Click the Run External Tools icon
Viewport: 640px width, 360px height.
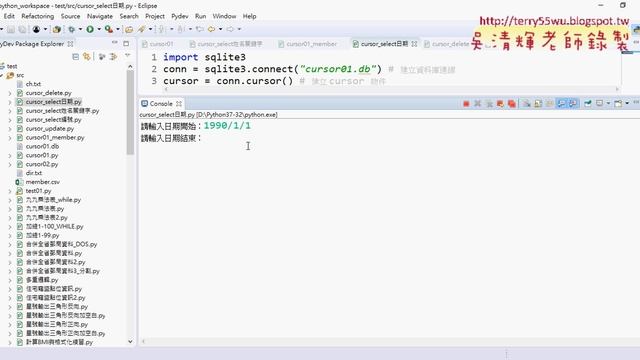pos(109,29)
